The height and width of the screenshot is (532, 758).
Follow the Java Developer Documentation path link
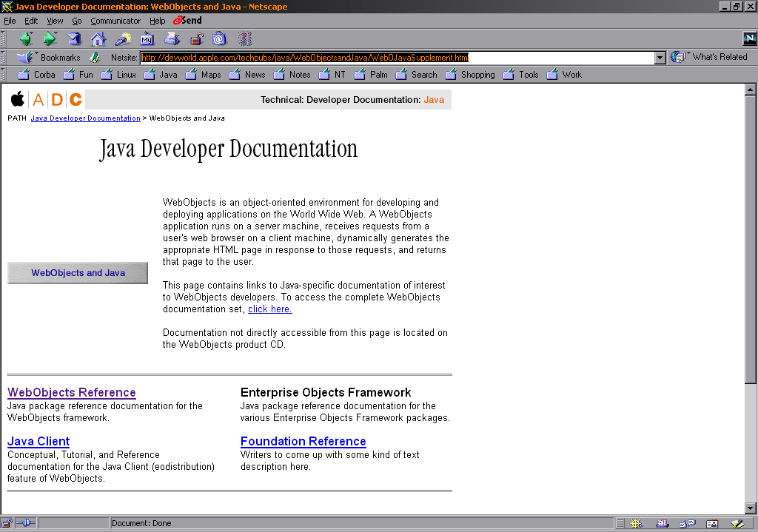coord(86,118)
